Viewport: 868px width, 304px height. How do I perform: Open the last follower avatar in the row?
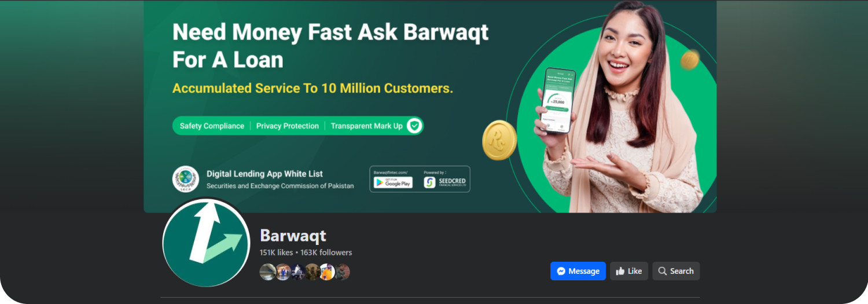342,272
